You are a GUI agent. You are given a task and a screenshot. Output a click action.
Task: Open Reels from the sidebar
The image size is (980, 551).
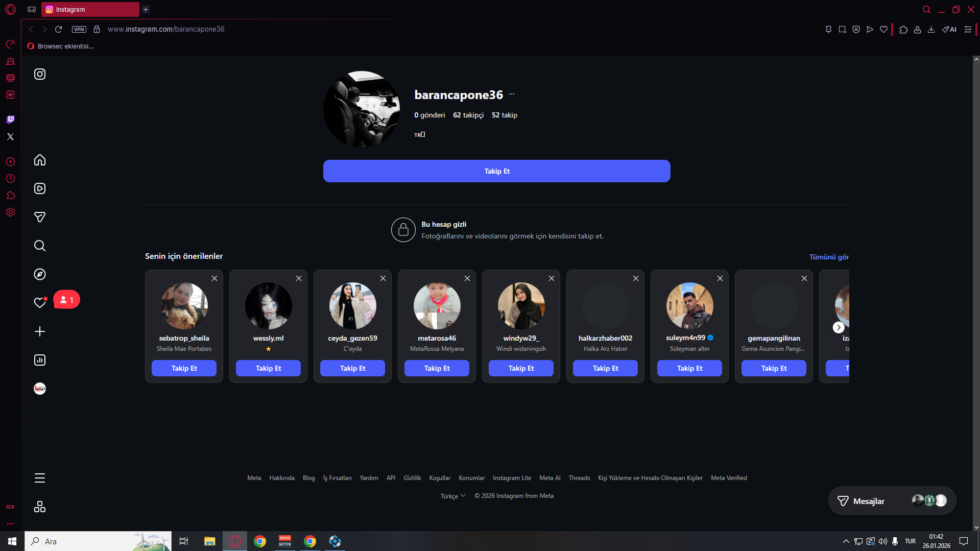[40, 188]
